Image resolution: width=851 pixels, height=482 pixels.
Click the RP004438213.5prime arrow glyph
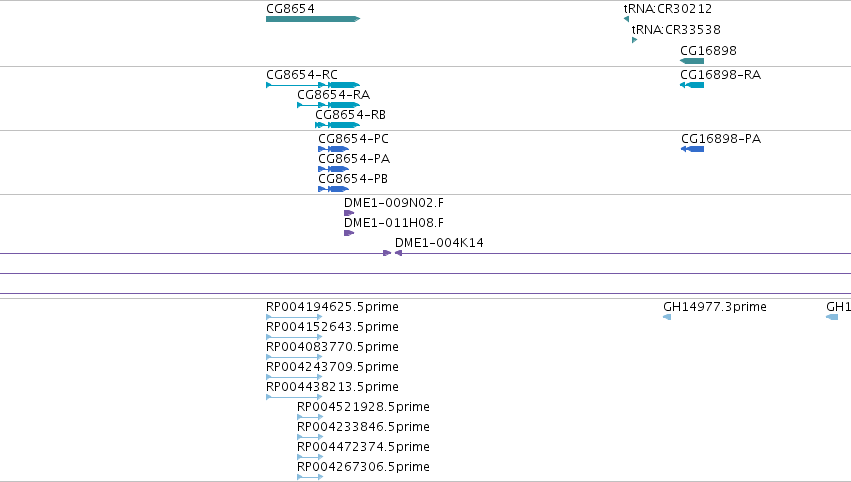coord(294,398)
